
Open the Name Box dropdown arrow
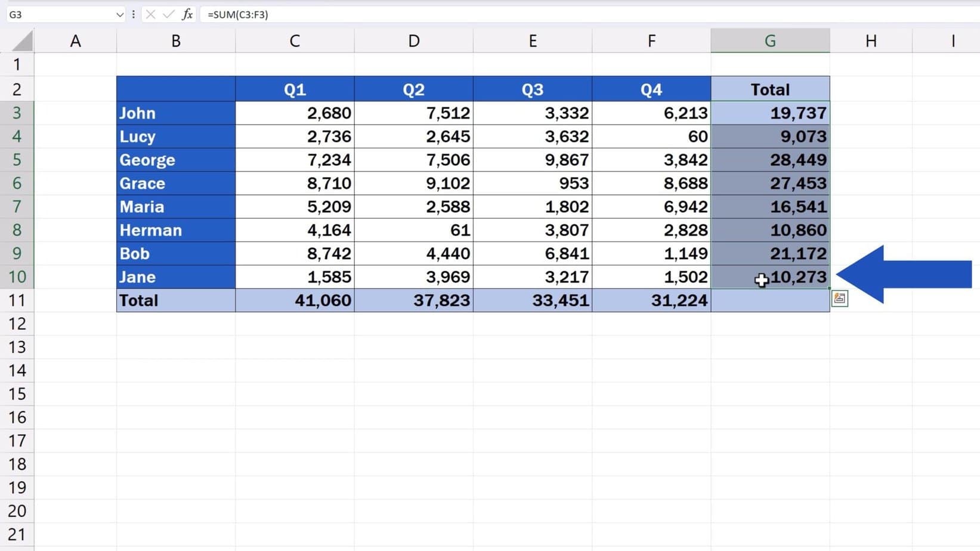click(119, 14)
